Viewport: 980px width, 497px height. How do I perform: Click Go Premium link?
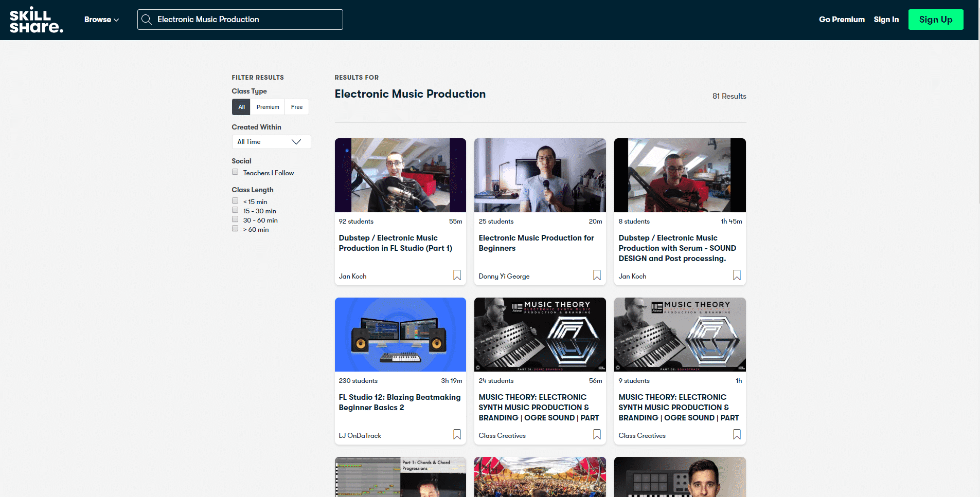tap(842, 20)
